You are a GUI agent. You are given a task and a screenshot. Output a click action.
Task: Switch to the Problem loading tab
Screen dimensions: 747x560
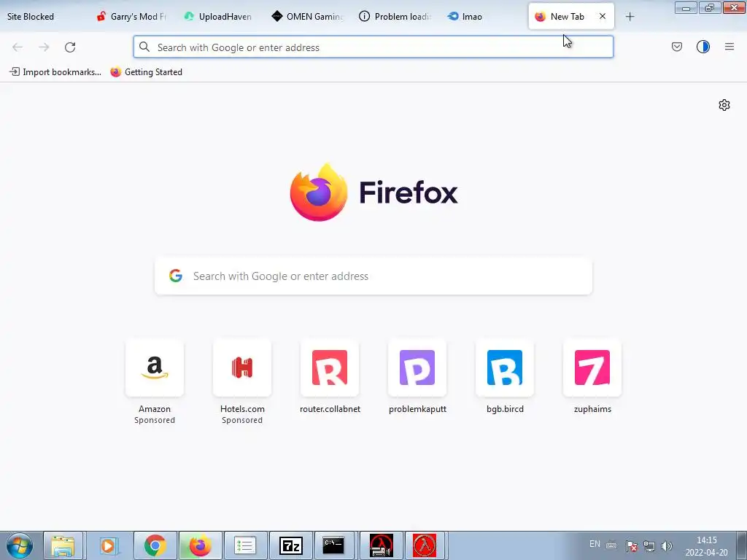point(395,17)
